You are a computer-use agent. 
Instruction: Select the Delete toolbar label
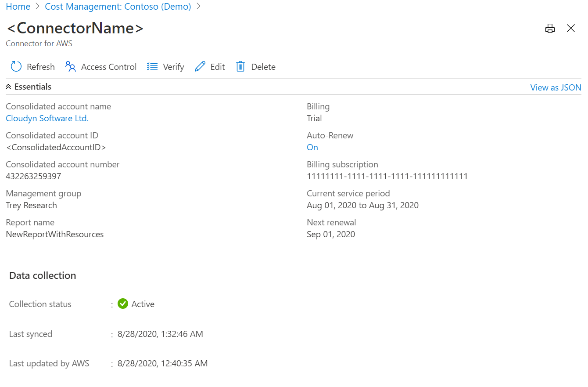[263, 67]
